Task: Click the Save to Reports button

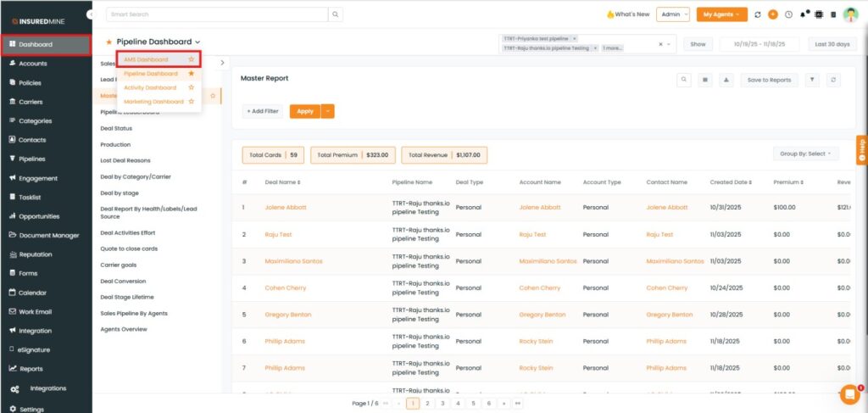Action: coord(768,80)
